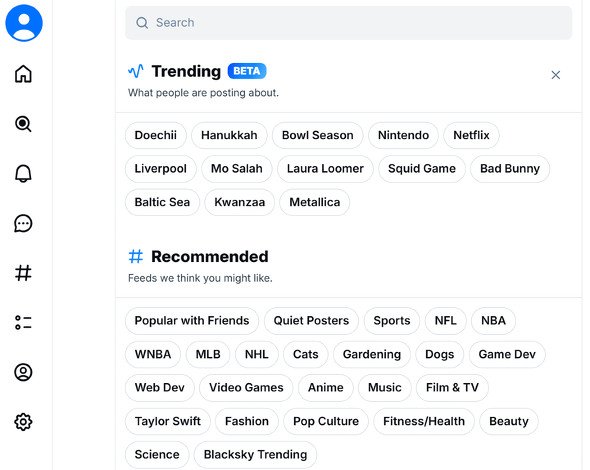Dismiss the Trending section with X

tap(555, 75)
